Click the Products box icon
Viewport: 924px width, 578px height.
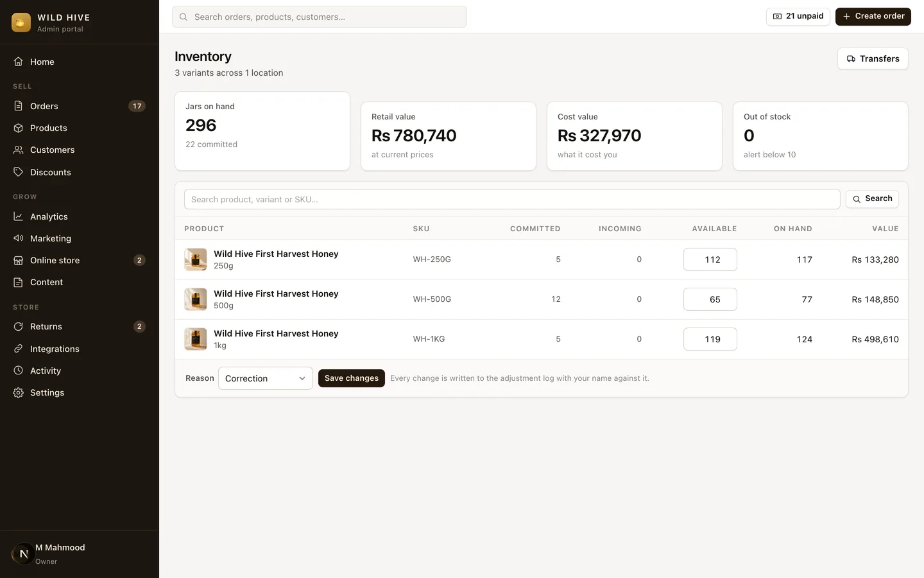(x=19, y=128)
